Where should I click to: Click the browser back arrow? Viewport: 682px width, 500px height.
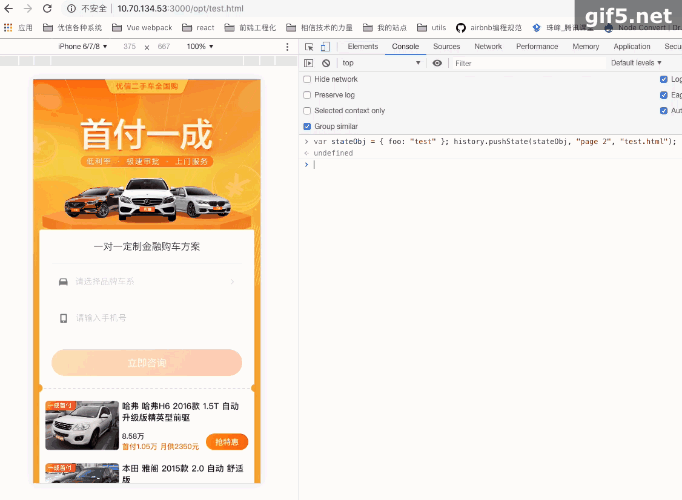pyautogui.click(x=8, y=8)
